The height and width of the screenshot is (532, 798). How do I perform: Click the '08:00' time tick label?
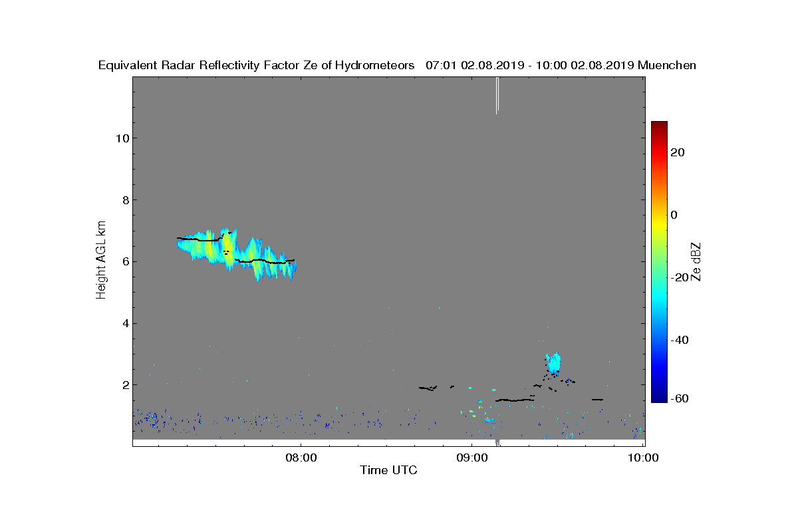point(301,457)
